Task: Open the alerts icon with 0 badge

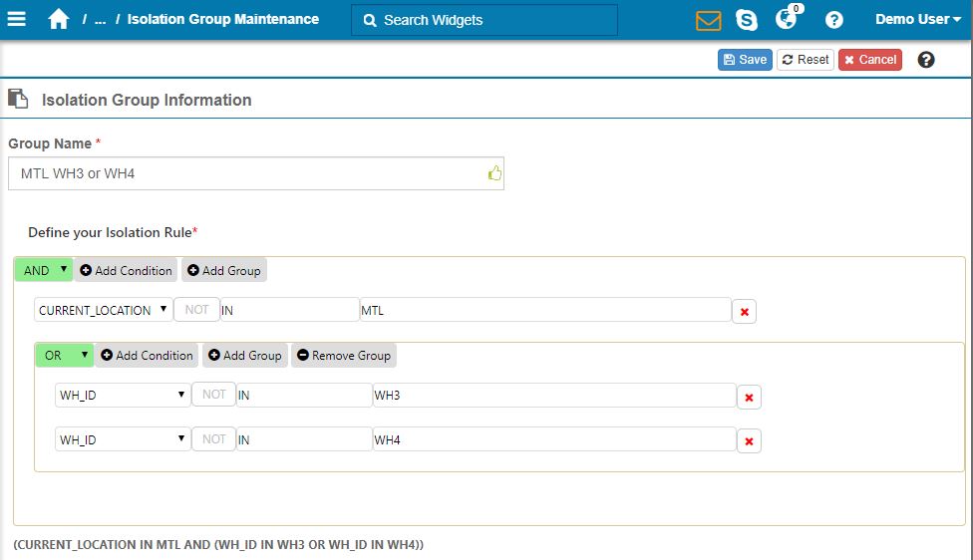Action: click(787, 20)
